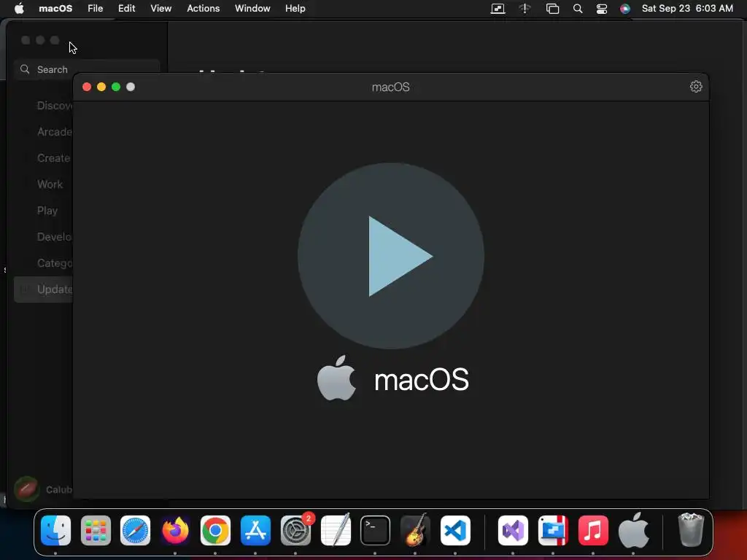Launch Google Chrome from the Dock
The width and height of the screenshot is (747, 560).
click(215, 531)
